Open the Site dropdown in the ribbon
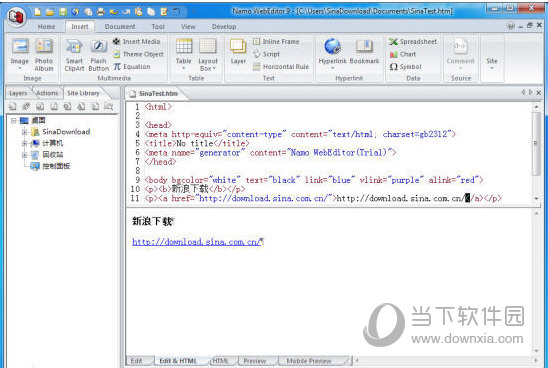This screenshot has height=368, width=548. click(x=492, y=63)
